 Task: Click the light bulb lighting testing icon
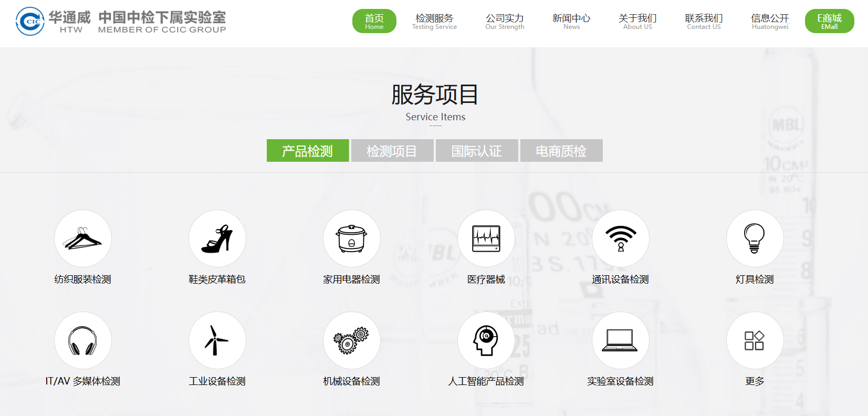click(755, 238)
